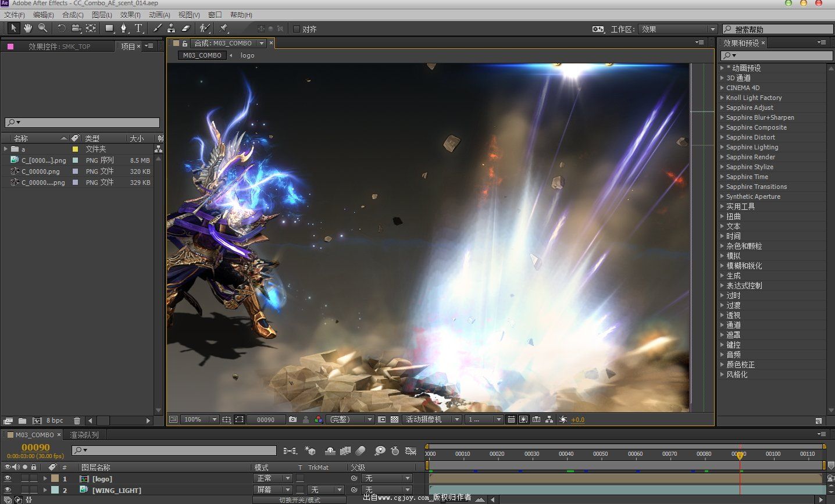Select the Puppet Pin tool
The width and height of the screenshot is (835, 504).
click(x=224, y=28)
